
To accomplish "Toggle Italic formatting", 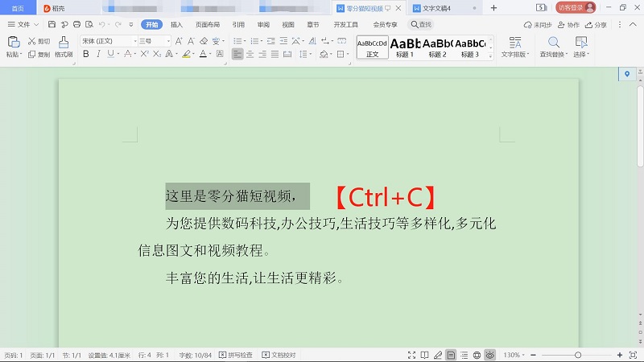I will pos(98,54).
